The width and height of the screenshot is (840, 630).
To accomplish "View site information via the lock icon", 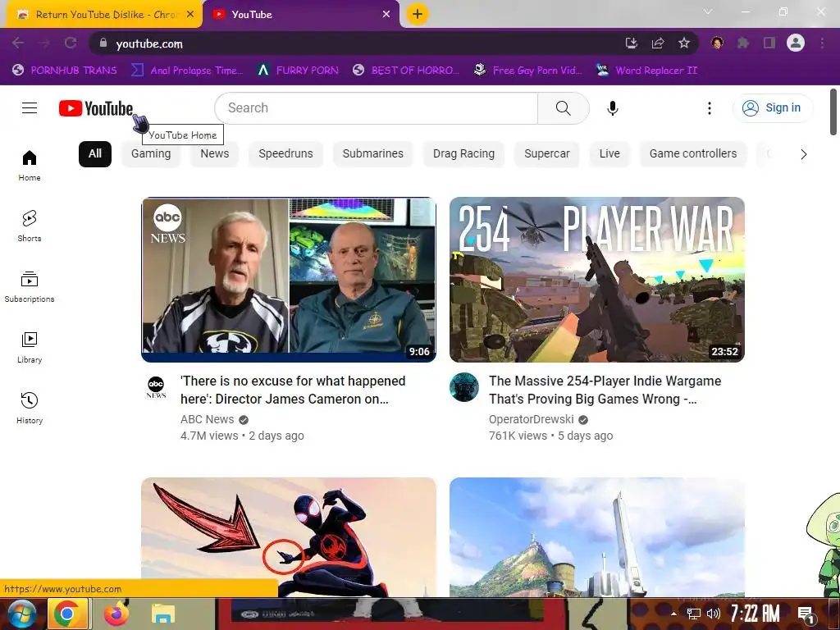I will point(103,43).
